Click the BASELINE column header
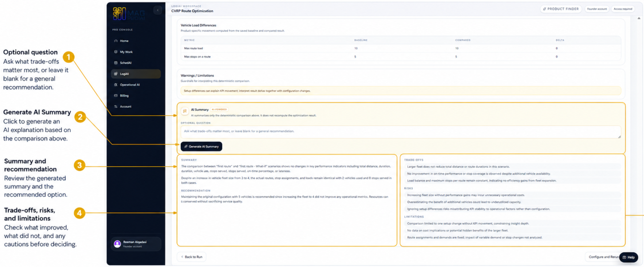Screen dimensions: 644x267 pyautogui.click(x=361, y=40)
